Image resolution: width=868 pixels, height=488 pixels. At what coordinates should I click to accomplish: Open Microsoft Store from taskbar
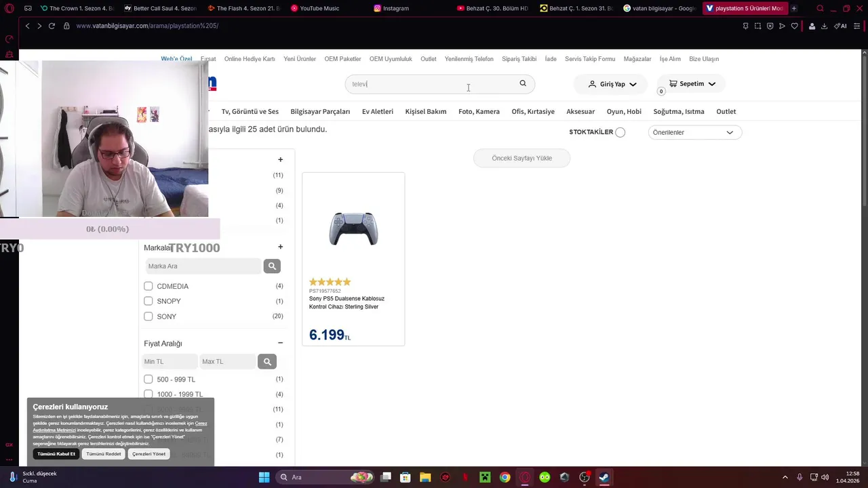click(406, 477)
